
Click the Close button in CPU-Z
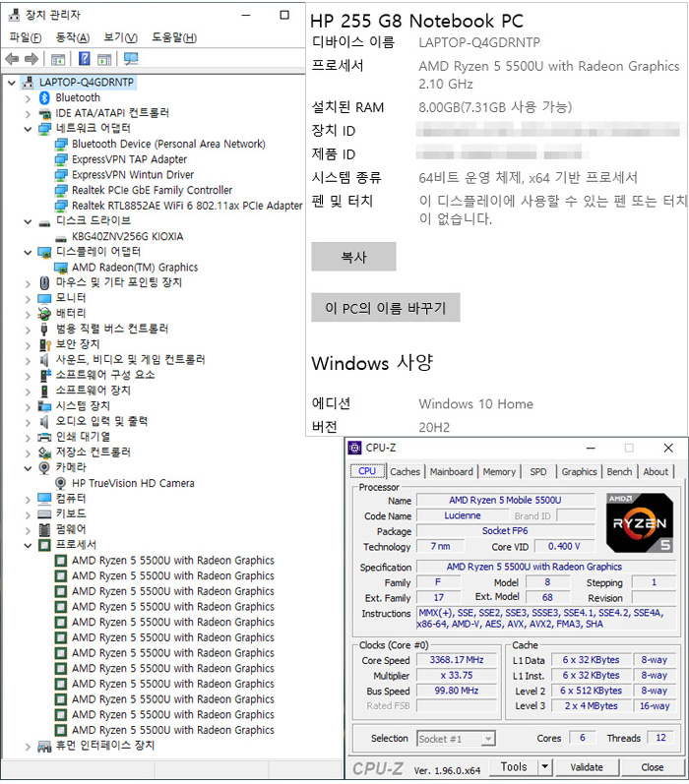pyautogui.click(x=653, y=767)
